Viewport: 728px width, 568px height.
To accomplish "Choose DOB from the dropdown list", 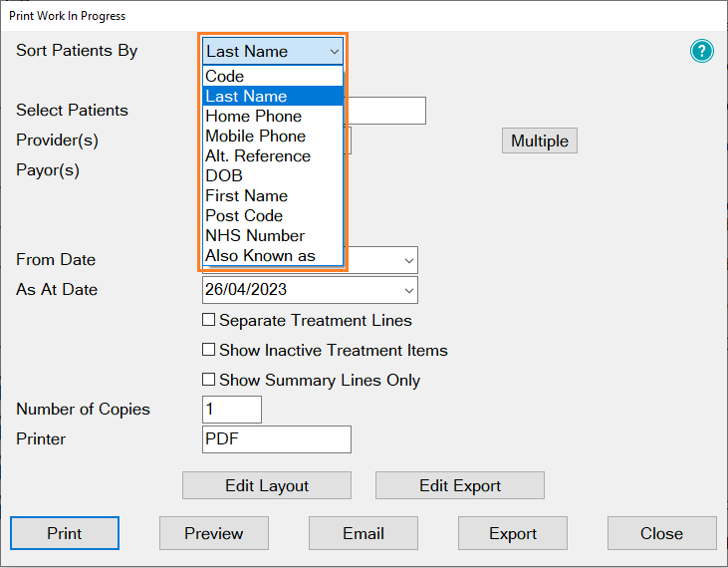I will (x=273, y=176).
